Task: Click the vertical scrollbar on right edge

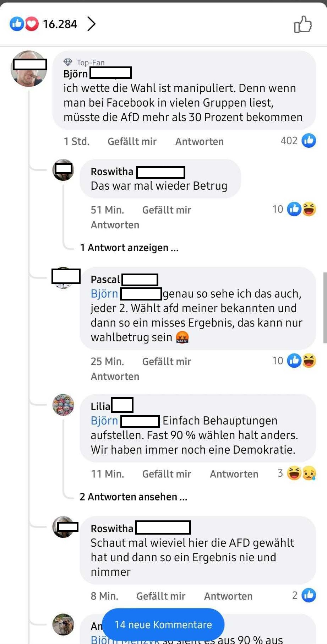Action: (325, 308)
